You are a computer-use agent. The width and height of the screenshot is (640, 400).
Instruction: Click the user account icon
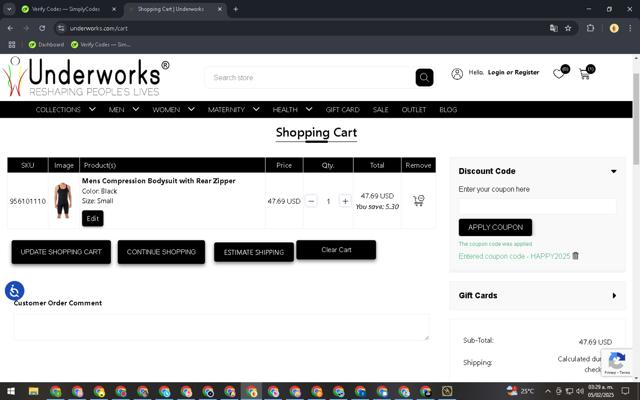pos(457,73)
